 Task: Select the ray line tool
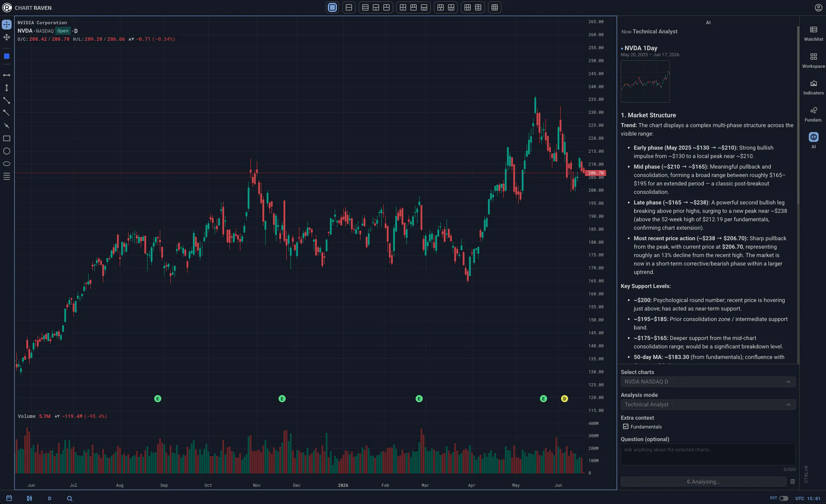[7, 113]
